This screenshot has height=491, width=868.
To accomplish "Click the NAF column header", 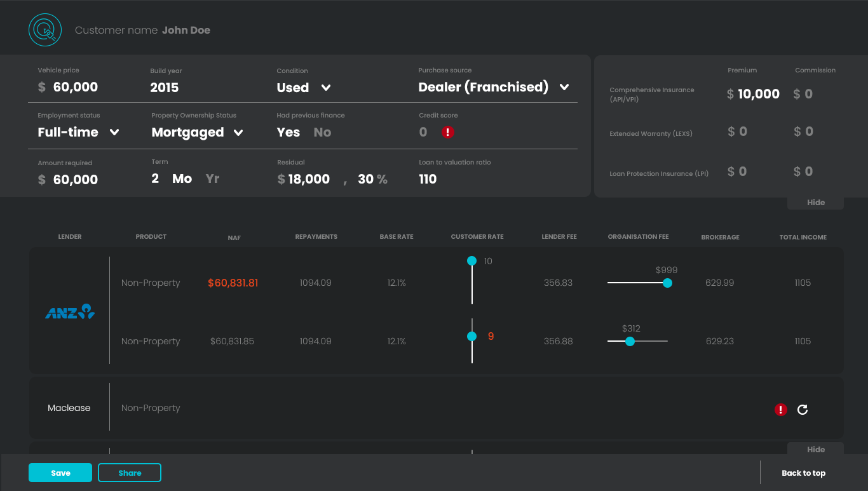I will [x=234, y=238].
